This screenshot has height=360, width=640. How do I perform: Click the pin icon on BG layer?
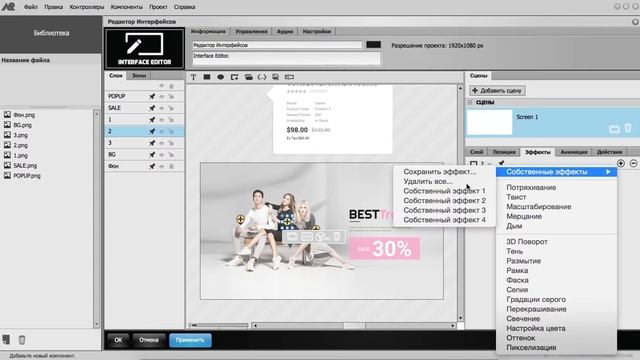[152, 155]
